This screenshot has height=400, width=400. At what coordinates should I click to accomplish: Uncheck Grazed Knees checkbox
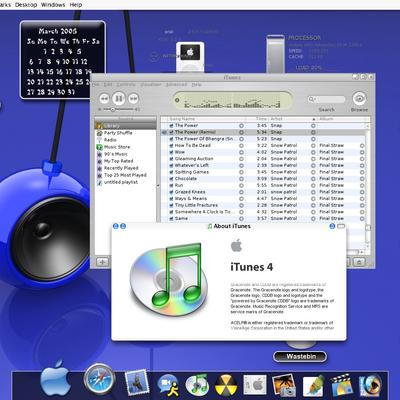pos(171,192)
